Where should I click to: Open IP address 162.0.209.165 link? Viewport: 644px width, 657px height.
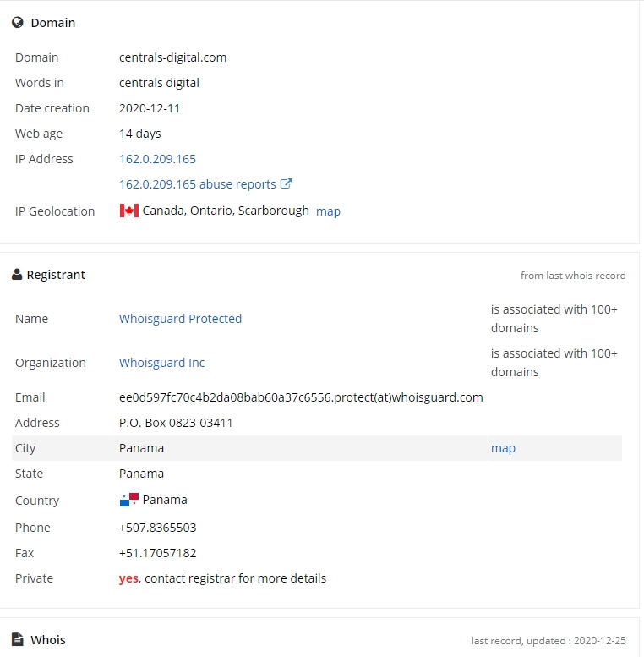157,159
